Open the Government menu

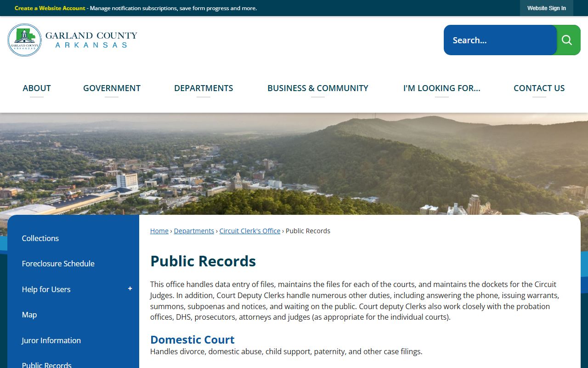coord(112,88)
